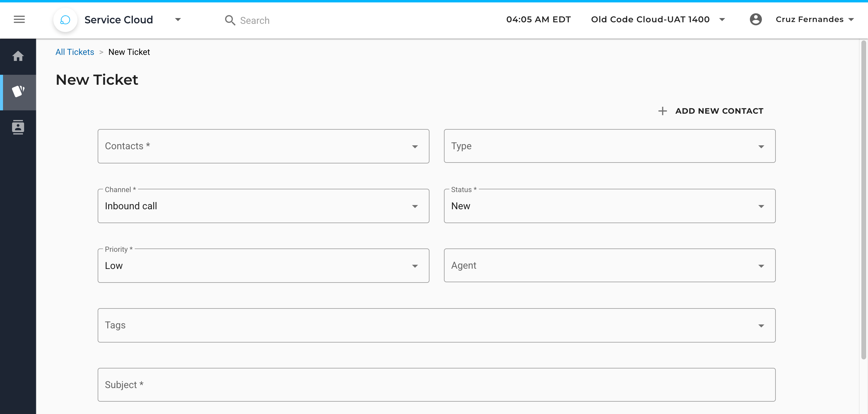Open the Priority dropdown showing Low
This screenshot has width=868, height=414.
coord(263,266)
